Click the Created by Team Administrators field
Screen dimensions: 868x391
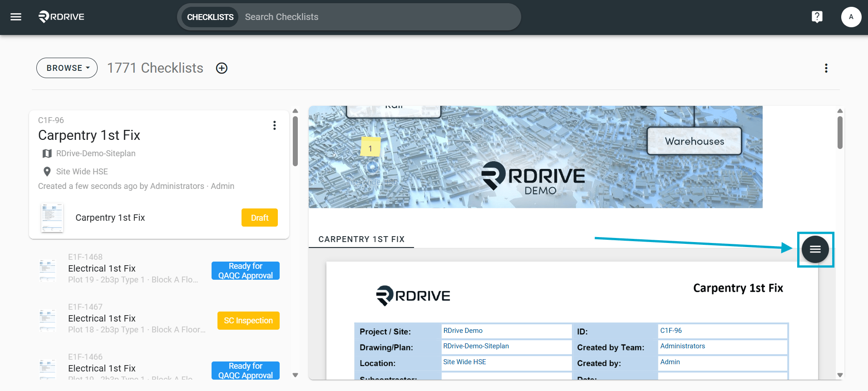(723, 346)
